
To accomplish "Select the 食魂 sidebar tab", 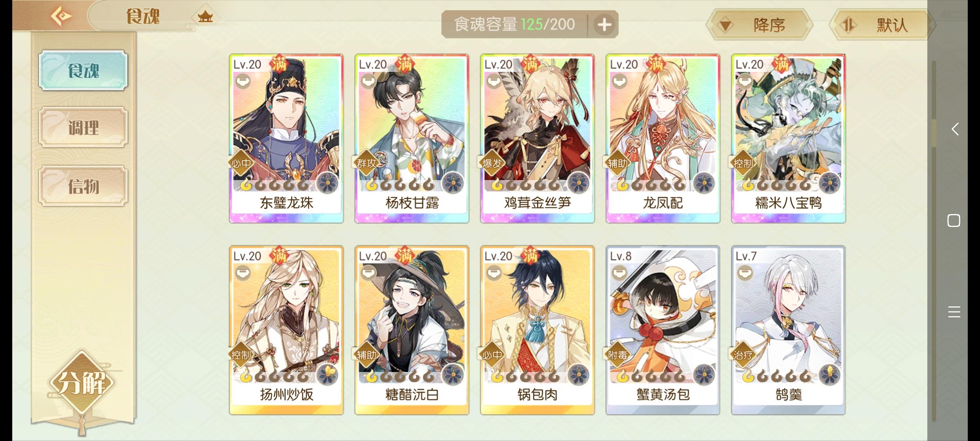I will pos(83,70).
